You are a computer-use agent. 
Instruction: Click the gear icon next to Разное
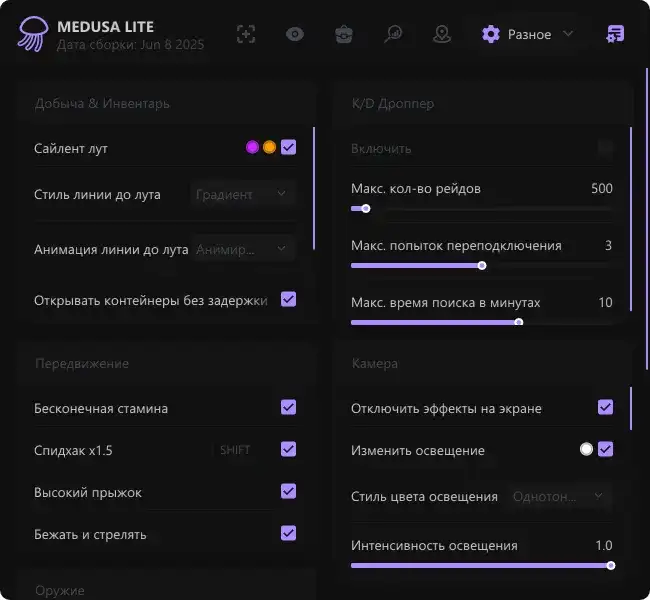[x=490, y=34]
